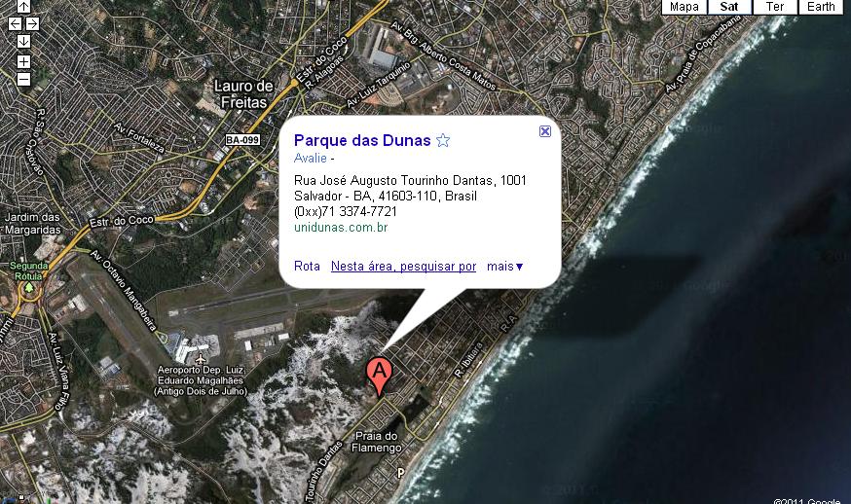851x504 pixels.
Task: Click Nesta área, pesquisar por link
Action: [x=403, y=267]
